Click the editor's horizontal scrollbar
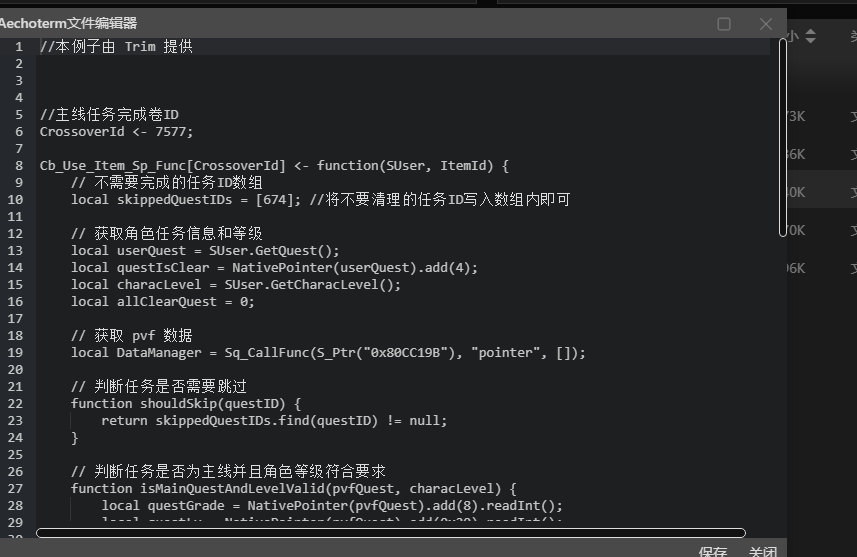Screen dimensions: 857x557 [391, 533]
